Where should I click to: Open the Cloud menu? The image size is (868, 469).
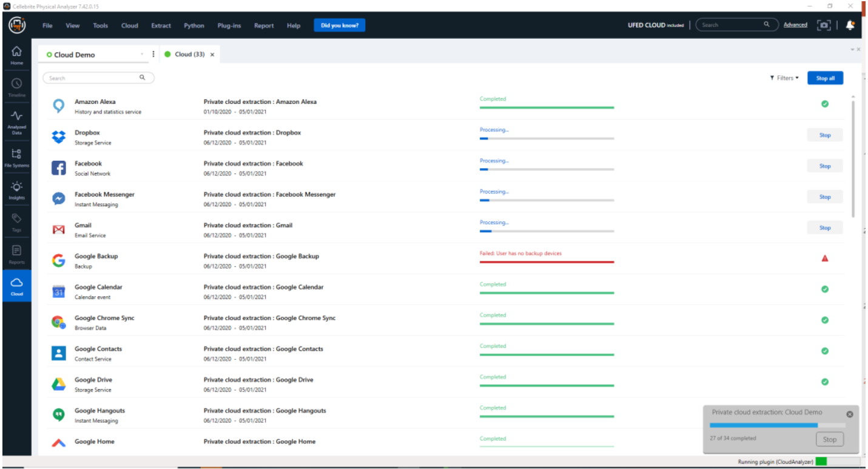point(130,25)
